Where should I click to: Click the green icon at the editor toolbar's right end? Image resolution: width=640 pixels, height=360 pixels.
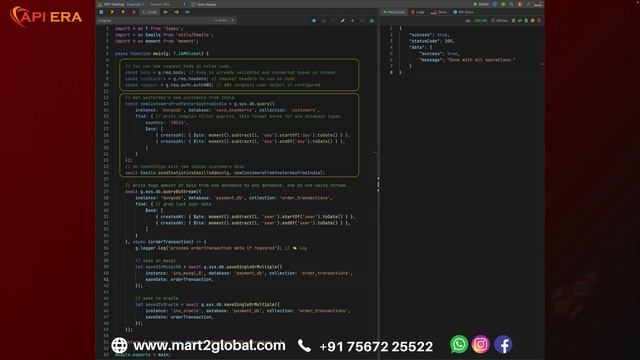(x=372, y=20)
